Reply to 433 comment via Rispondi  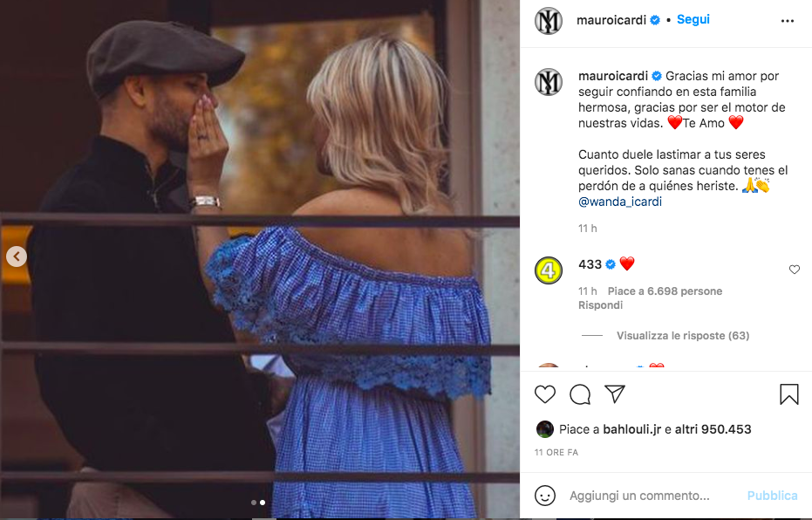coord(600,305)
